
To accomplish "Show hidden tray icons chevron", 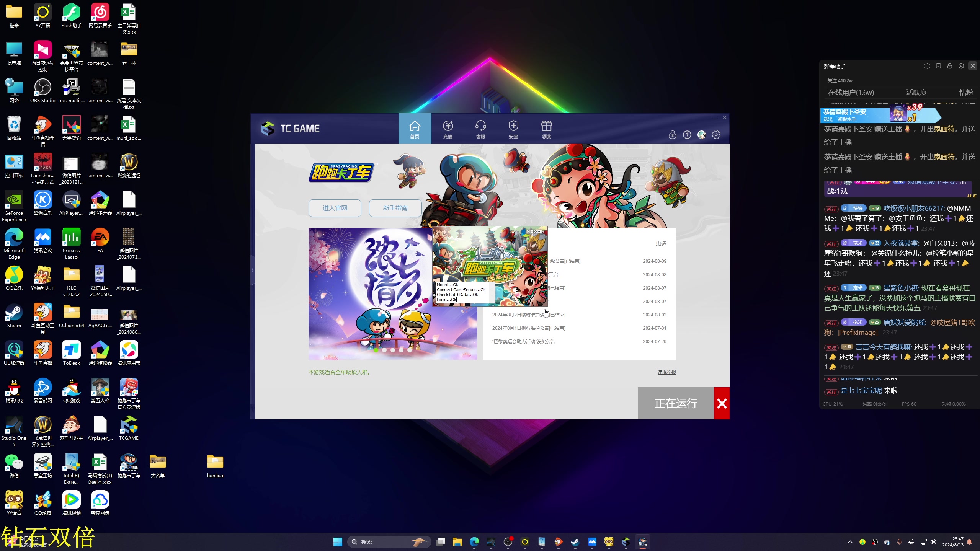I will coord(850,542).
